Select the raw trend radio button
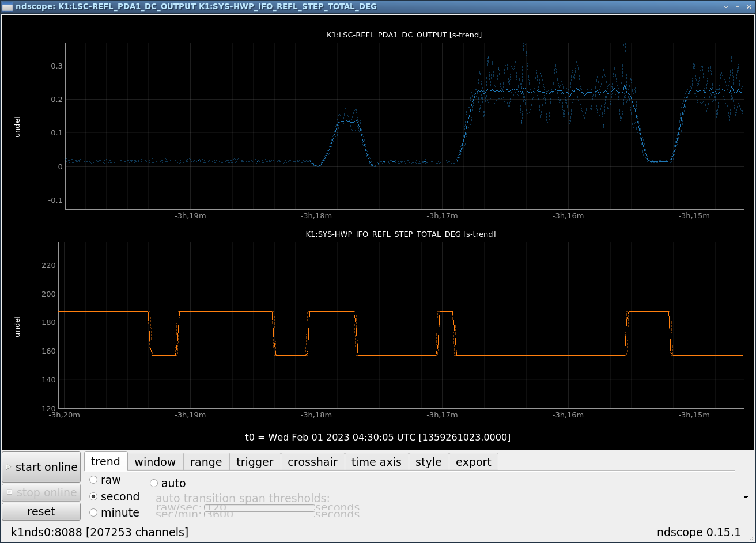The width and height of the screenshot is (756, 543). [93, 480]
